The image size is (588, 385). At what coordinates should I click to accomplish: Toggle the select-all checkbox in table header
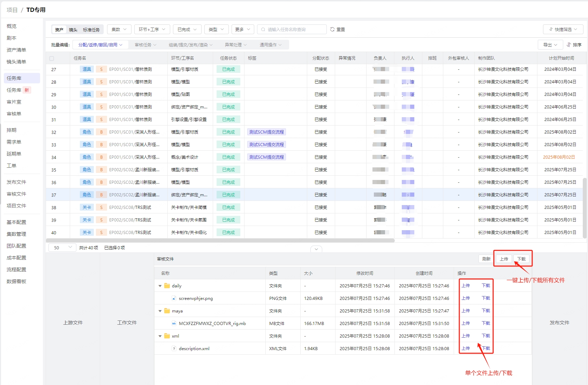click(x=52, y=58)
